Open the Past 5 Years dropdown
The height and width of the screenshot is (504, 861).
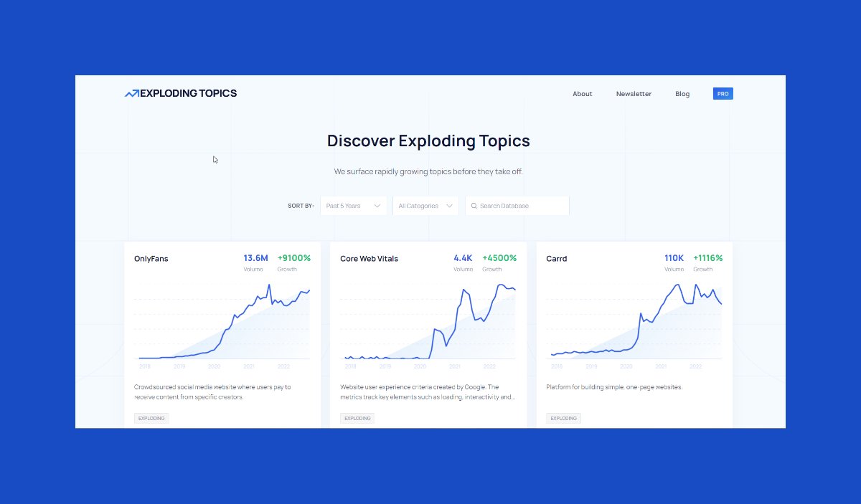click(354, 206)
